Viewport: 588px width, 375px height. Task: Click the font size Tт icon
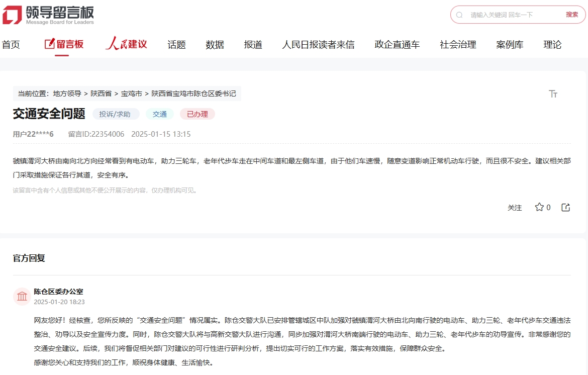coord(553,93)
